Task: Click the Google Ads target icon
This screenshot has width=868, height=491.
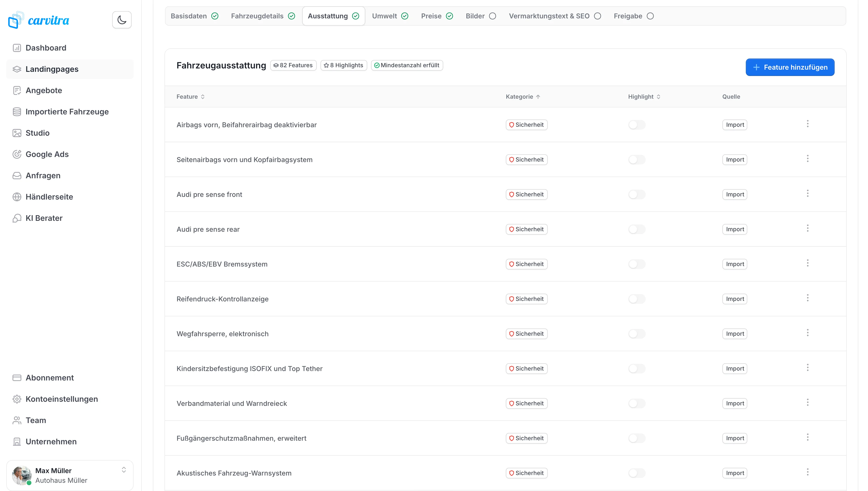Action: tap(17, 154)
